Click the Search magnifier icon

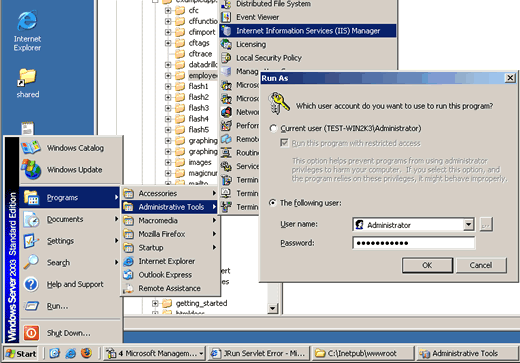pyautogui.click(x=31, y=262)
